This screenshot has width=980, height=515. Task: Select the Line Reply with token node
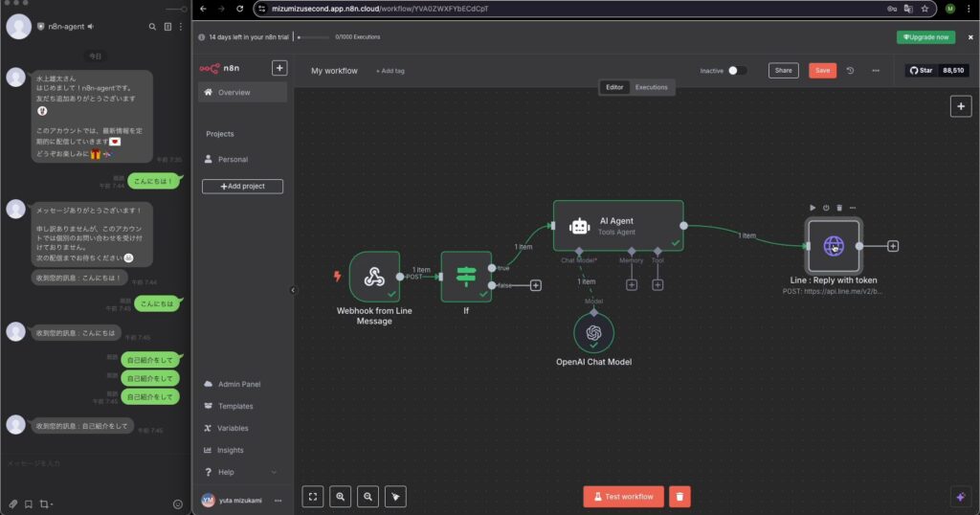834,246
